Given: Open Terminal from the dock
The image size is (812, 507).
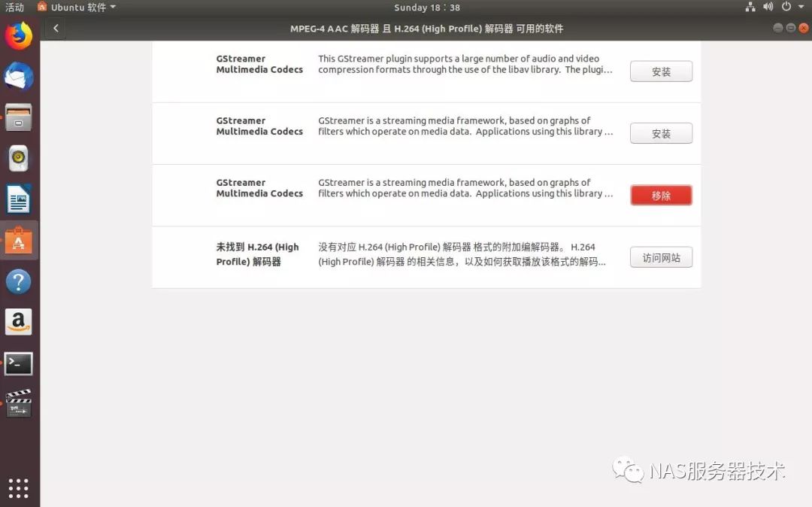Looking at the screenshot, I should (x=19, y=363).
